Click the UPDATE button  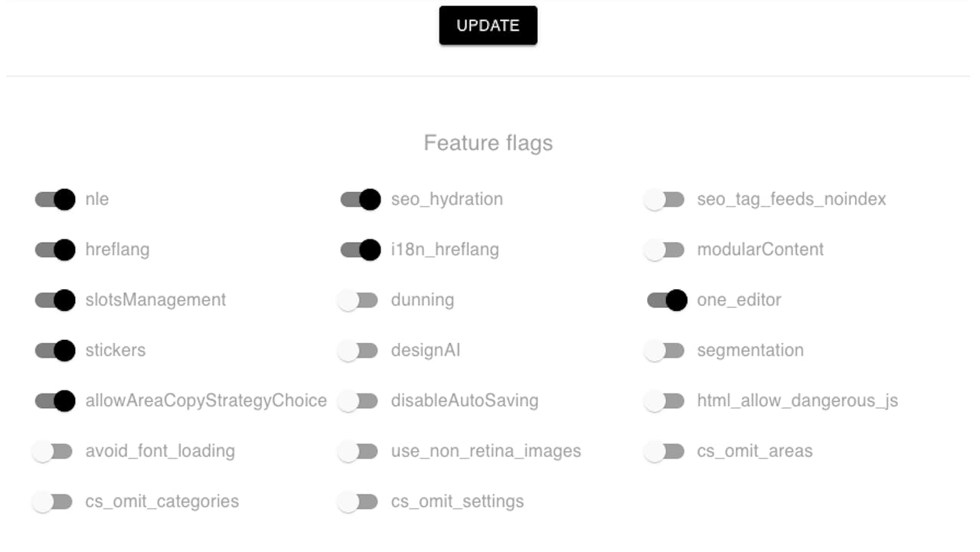(x=488, y=25)
